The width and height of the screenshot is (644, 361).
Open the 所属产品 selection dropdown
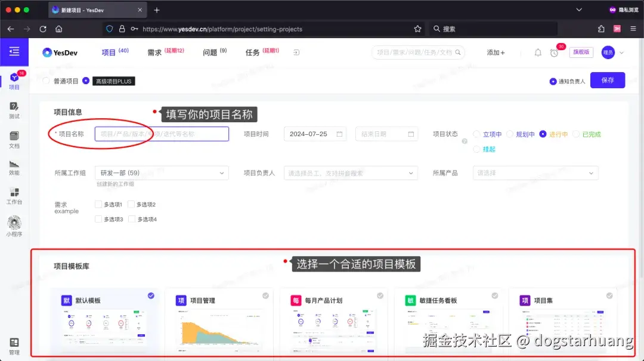click(535, 172)
